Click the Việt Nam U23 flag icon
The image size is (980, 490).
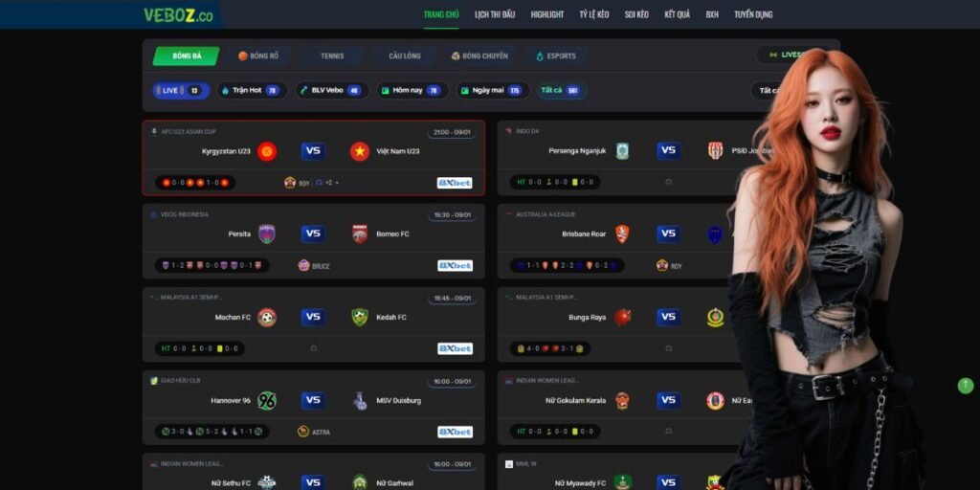(x=360, y=151)
